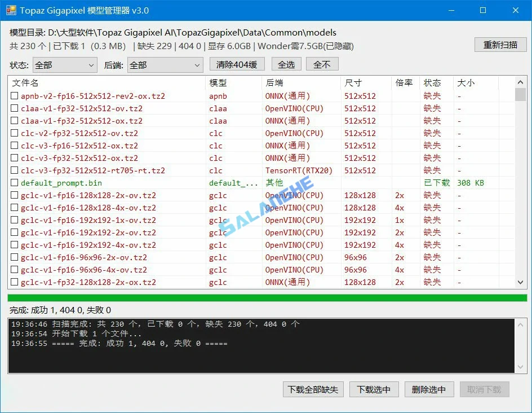Image resolution: width=532 pixels, height=413 pixels.
Task: Click the 下载选中 button
Action: 374,389
